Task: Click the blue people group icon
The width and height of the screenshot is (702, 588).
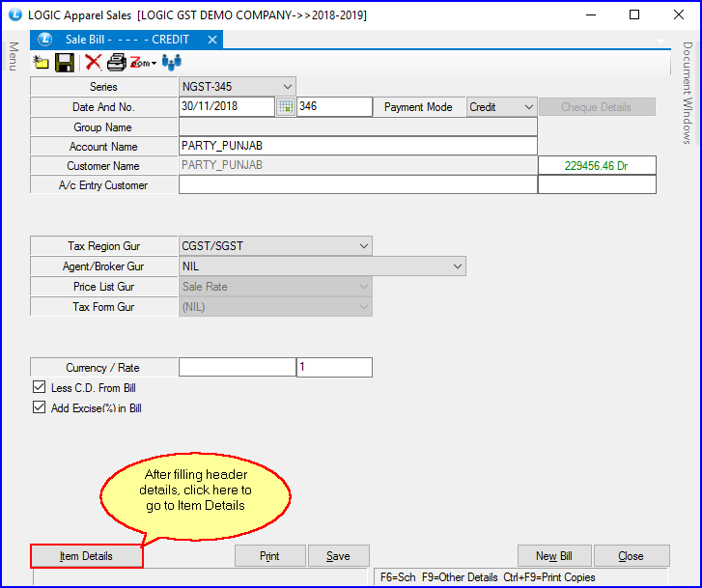Action: (x=172, y=62)
